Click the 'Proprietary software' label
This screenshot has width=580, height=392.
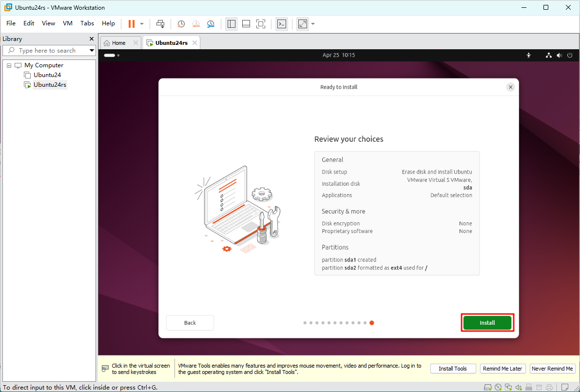[348, 232]
